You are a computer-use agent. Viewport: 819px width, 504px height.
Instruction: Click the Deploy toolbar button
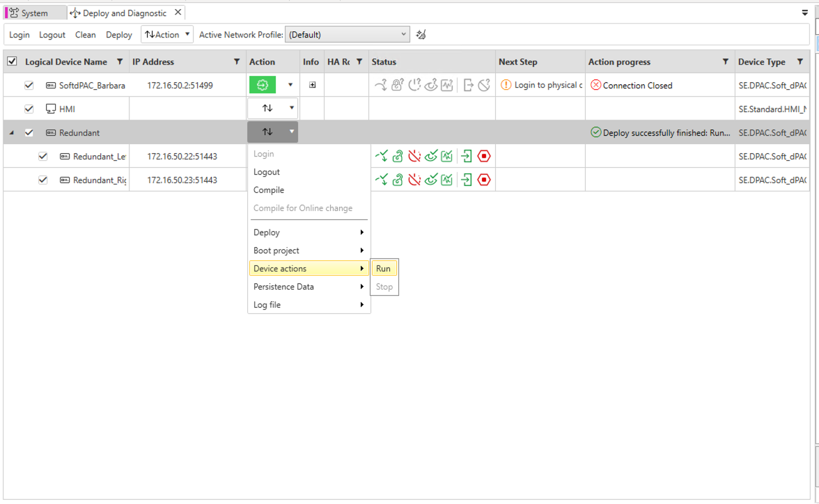coord(119,35)
